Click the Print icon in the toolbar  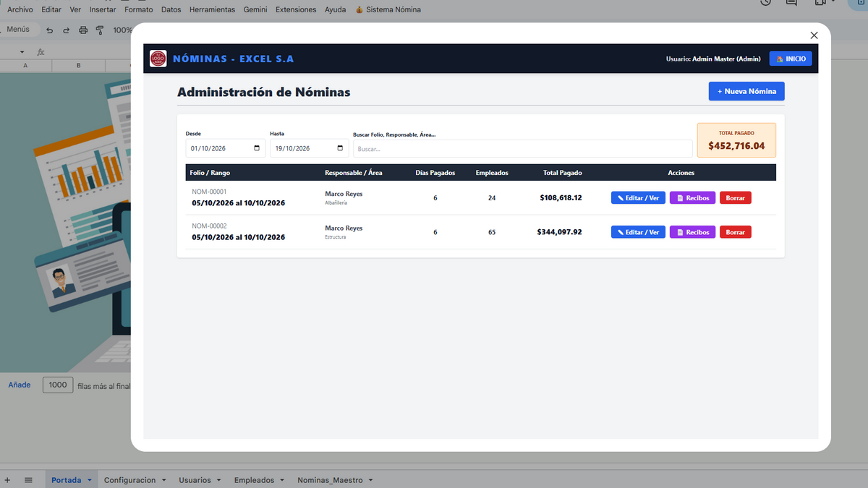click(83, 30)
